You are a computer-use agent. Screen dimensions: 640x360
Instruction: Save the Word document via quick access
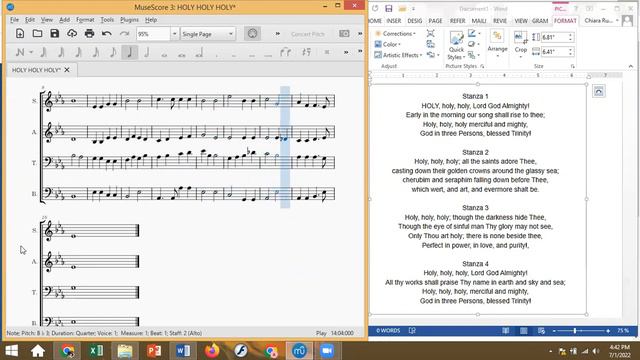click(389, 9)
